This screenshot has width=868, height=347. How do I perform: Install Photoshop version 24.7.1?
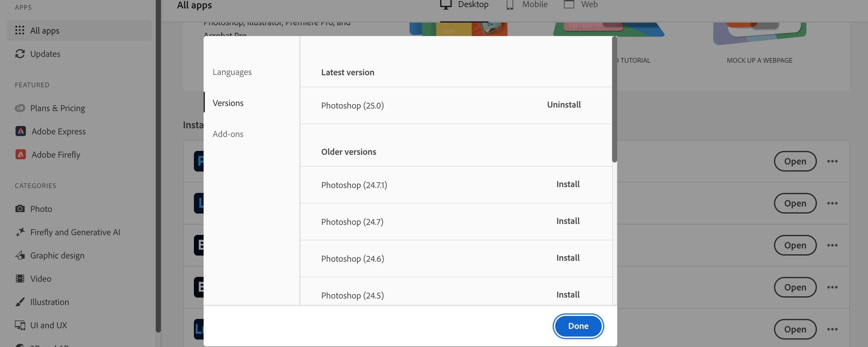[568, 184]
